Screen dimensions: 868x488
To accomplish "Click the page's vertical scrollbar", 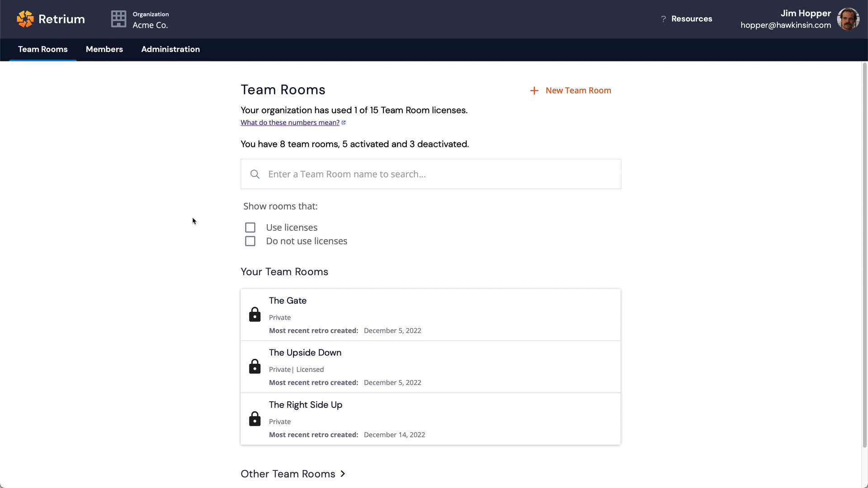I will click(864, 253).
